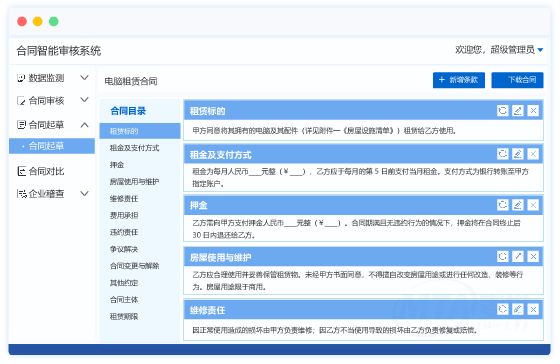Go to 房屋使用与维护 in catalog
This screenshot has height=364, width=560.
(x=134, y=181)
